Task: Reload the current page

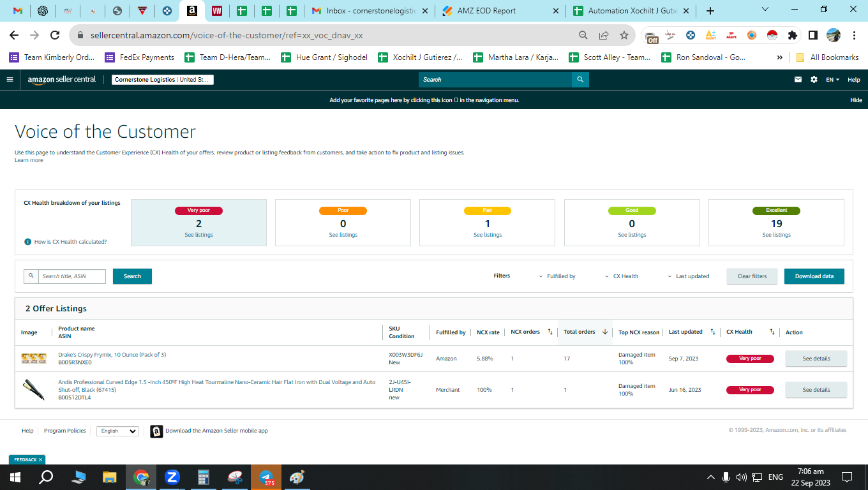Action: click(x=55, y=35)
